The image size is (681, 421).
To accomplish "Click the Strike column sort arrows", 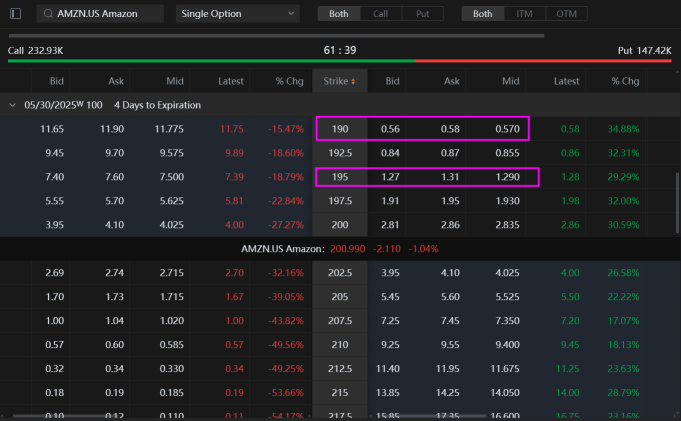I will point(353,81).
